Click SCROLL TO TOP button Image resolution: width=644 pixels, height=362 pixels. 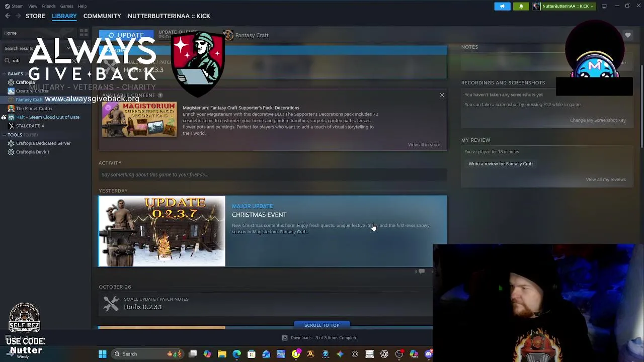[x=322, y=325]
